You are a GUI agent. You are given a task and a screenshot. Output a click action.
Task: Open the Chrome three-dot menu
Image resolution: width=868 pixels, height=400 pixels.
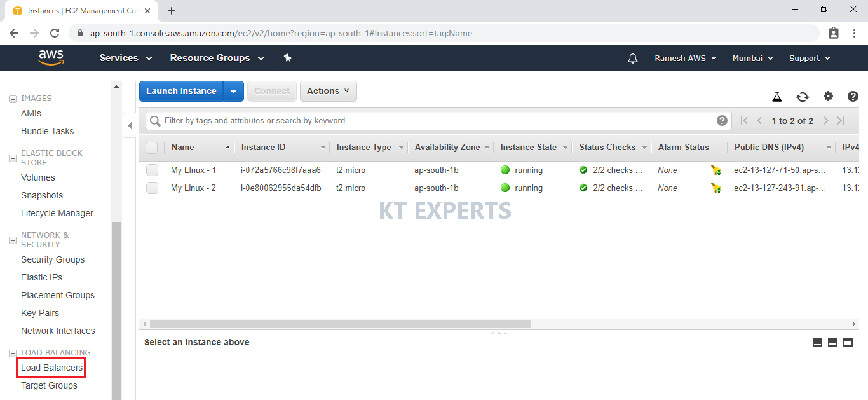coord(854,33)
